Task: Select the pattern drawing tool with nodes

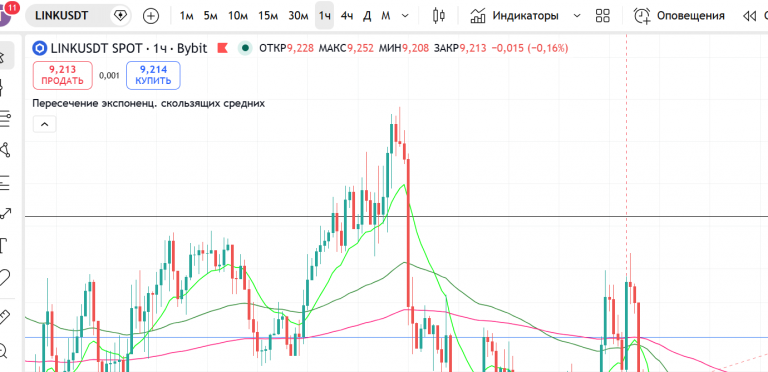Action: [4, 150]
